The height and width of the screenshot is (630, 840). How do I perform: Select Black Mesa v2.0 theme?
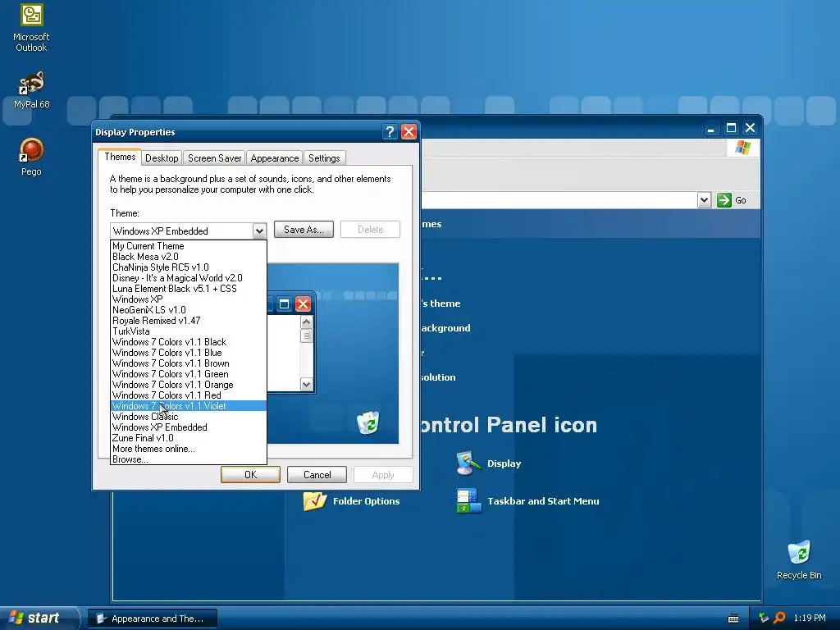click(189, 257)
